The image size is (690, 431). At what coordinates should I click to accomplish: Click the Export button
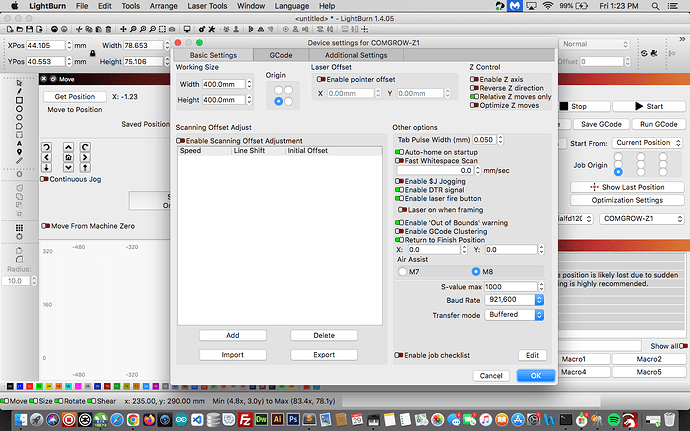324,355
